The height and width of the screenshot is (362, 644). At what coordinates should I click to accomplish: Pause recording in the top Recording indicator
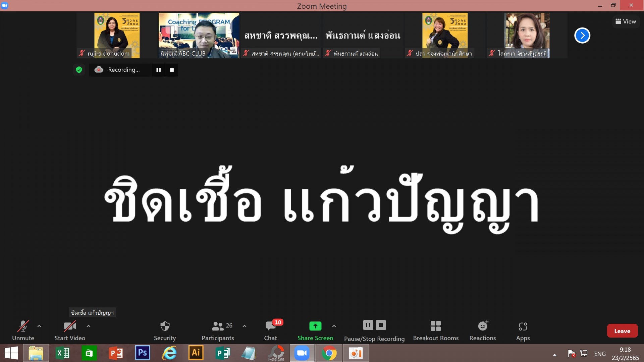[158, 70]
